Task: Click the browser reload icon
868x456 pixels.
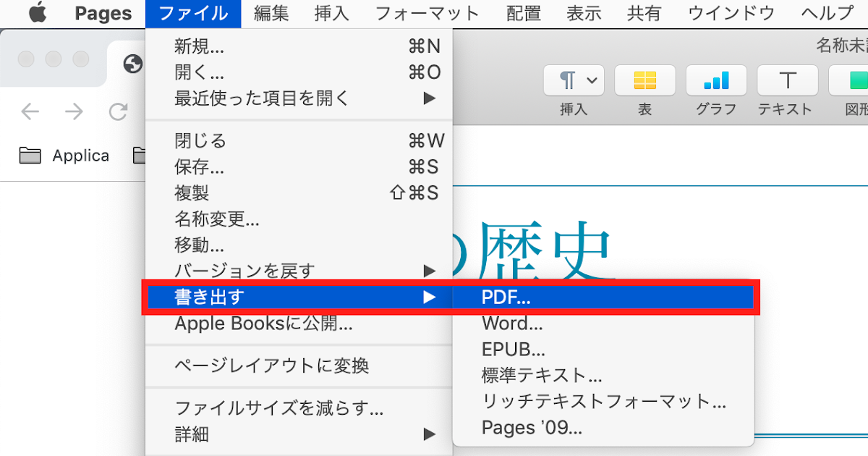Action: (x=117, y=111)
